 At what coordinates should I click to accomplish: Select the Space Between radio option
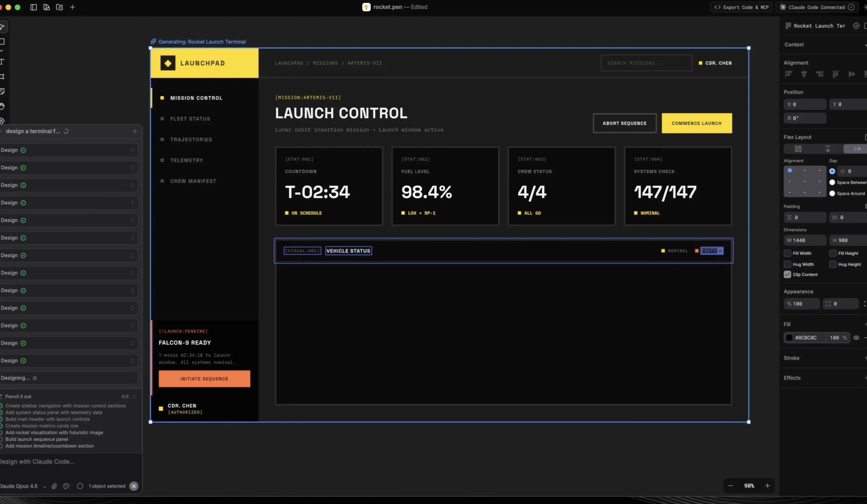point(832,183)
